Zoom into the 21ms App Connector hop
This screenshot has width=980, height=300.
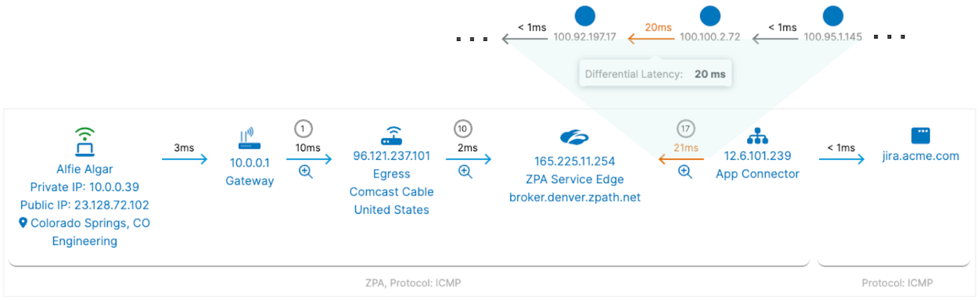tap(685, 172)
